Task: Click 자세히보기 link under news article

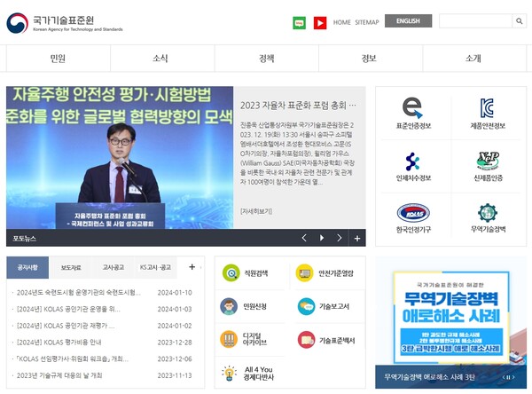Action: [256, 211]
